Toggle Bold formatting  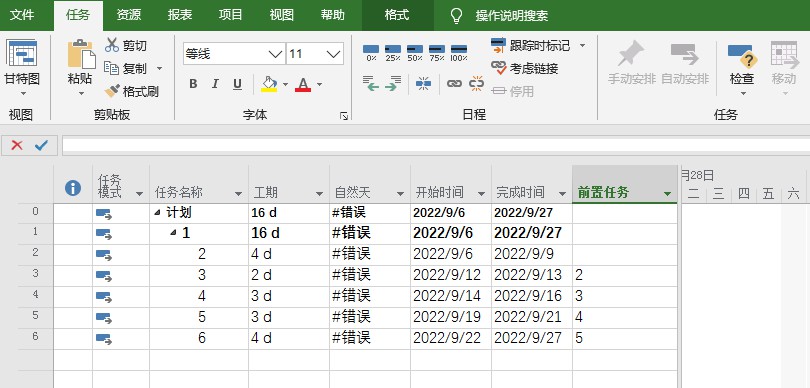(x=193, y=84)
